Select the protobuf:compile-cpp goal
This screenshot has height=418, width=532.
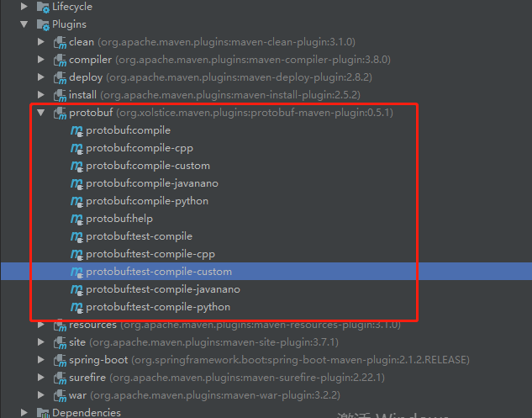140,148
